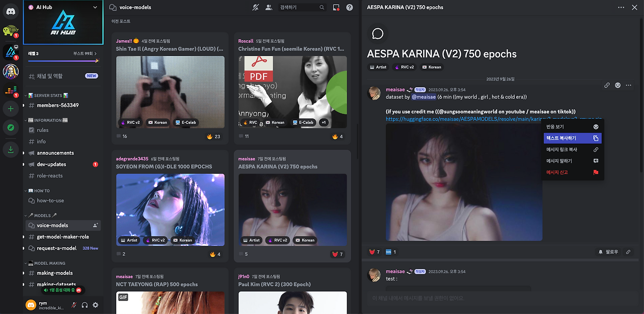Open the announcements channel

tap(63, 153)
